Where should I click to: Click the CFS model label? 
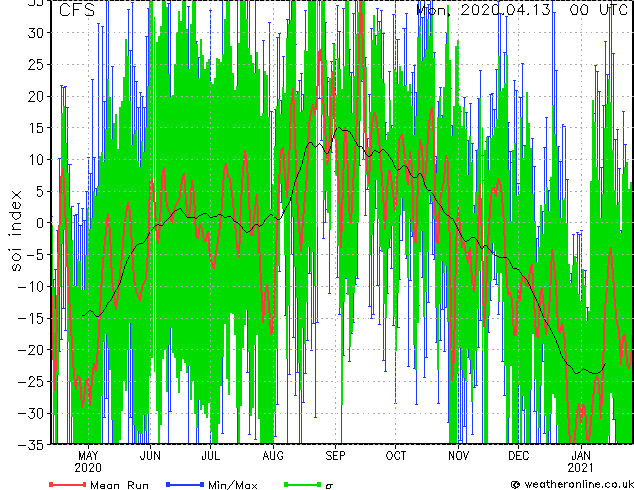click(x=77, y=10)
